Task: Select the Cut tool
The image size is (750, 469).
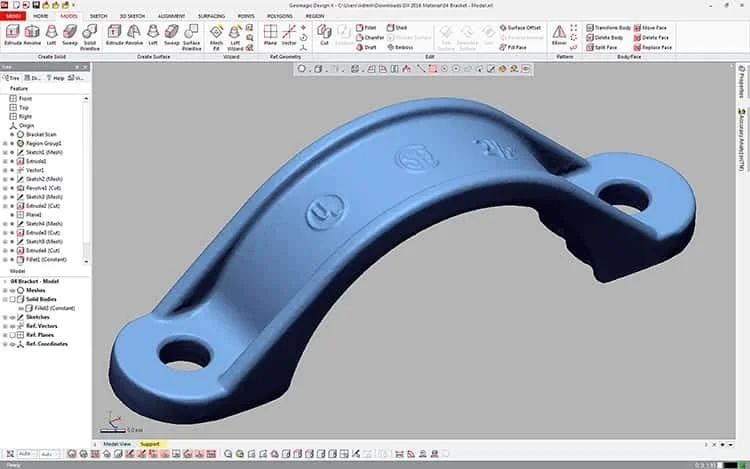Action: coord(324,35)
